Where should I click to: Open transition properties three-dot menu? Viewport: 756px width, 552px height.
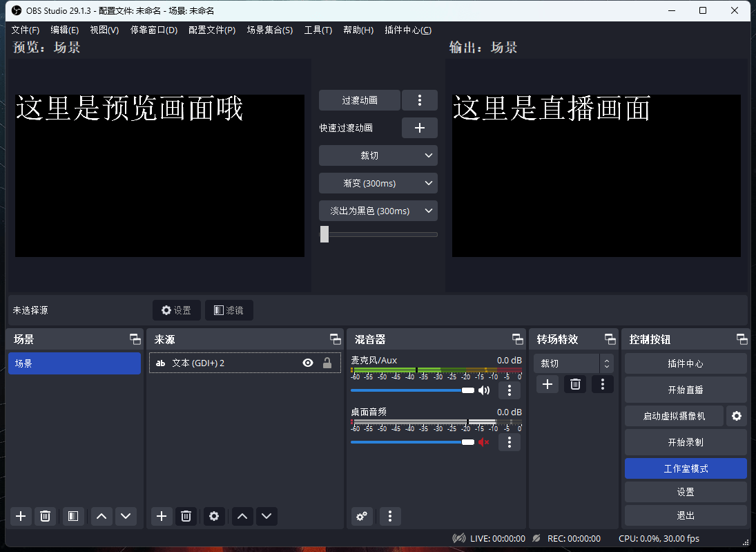(x=603, y=384)
